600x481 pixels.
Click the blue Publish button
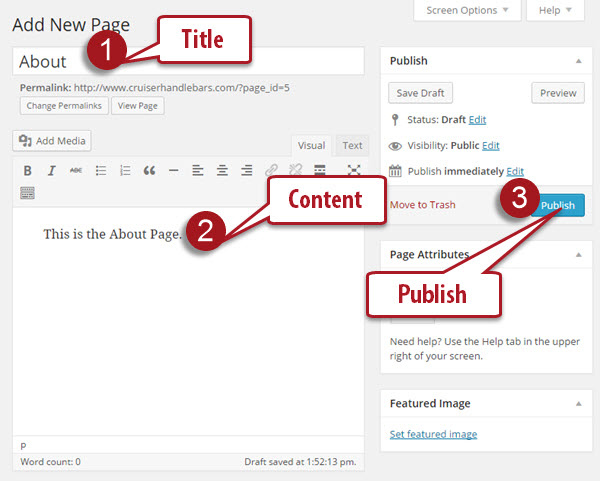559,205
